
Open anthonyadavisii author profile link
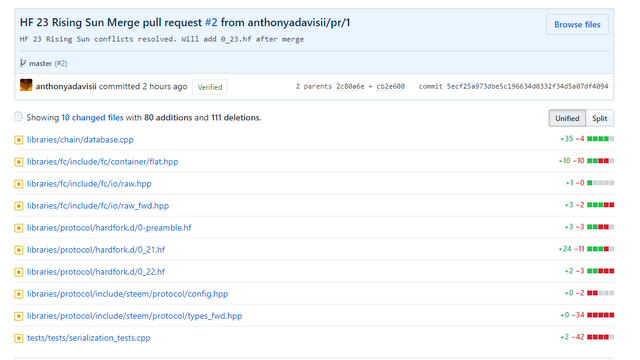[66, 86]
